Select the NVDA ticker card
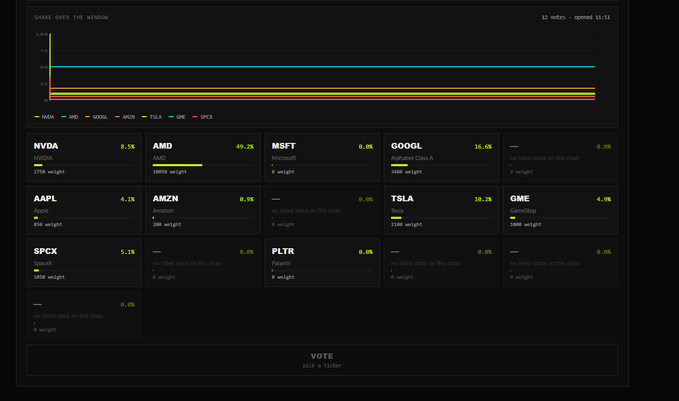Screen dimensions: 679x401 84,158
